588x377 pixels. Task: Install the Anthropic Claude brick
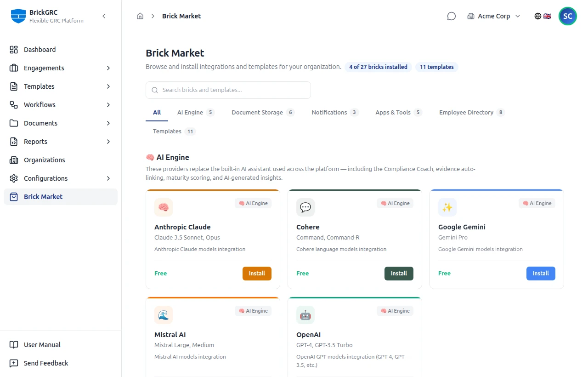click(257, 273)
